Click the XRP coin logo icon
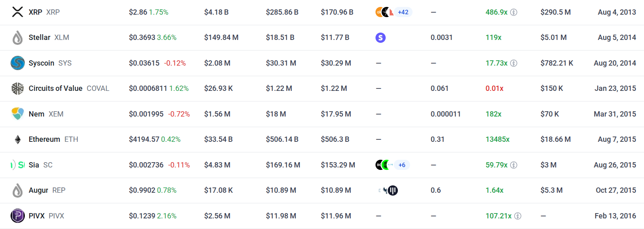 (17, 12)
